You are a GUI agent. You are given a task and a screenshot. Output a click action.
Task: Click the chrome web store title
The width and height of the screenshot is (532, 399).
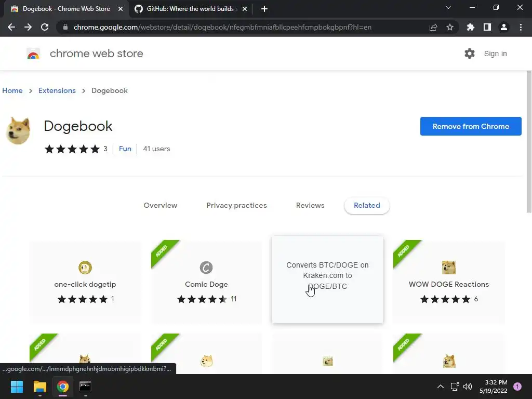(x=96, y=54)
